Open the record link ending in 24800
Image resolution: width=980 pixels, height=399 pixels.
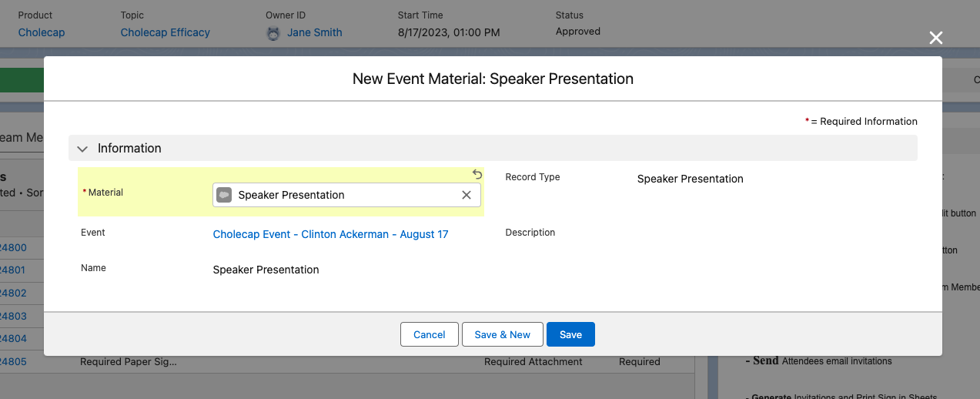(x=13, y=248)
